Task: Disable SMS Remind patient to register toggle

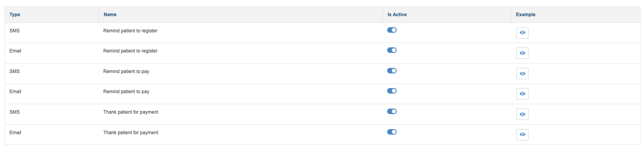Action: [392, 30]
